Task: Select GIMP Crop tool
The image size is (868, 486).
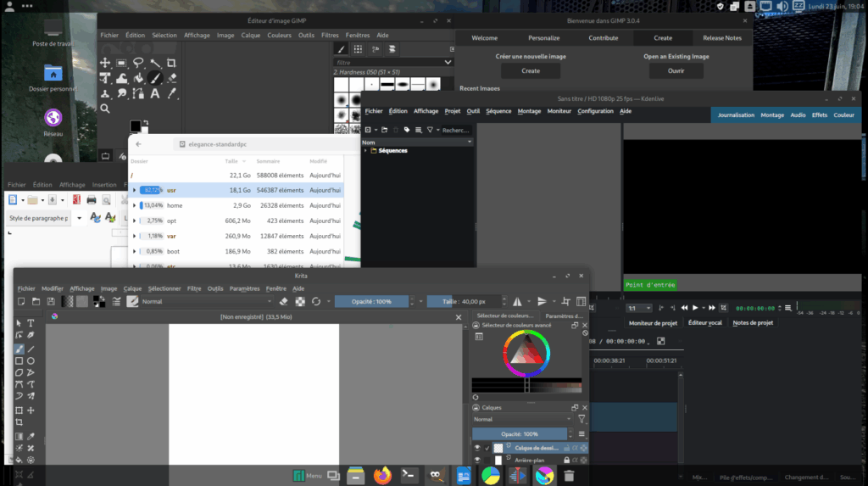Action: click(x=171, y=63)
